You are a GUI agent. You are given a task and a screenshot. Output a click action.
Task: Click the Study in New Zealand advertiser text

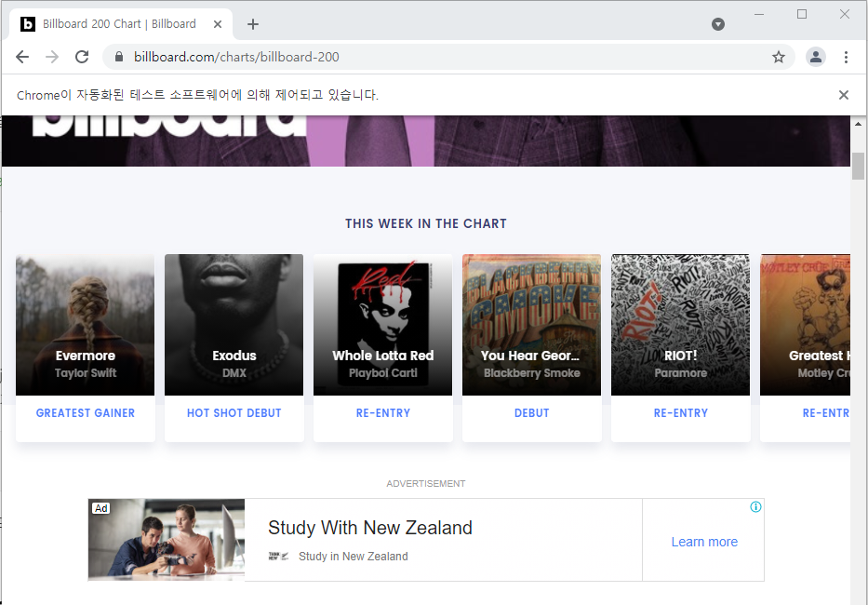pos(354,557)
